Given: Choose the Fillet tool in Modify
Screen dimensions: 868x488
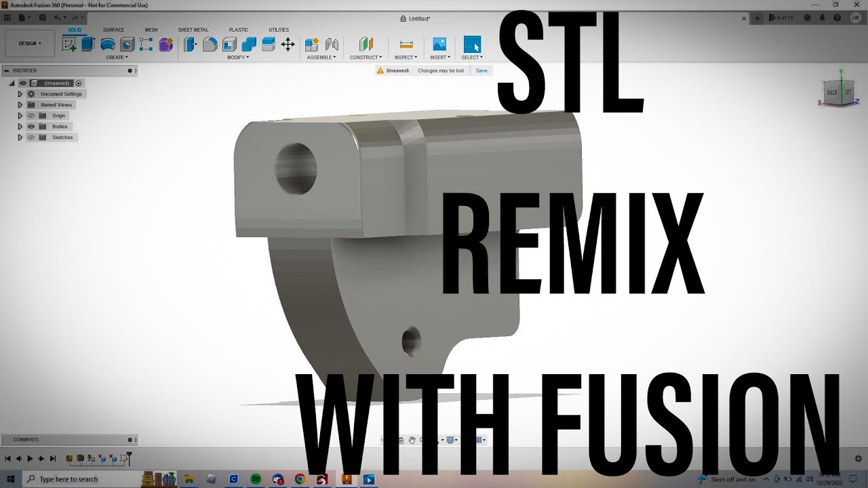Looking at the screenshot, I should [210, 45].
